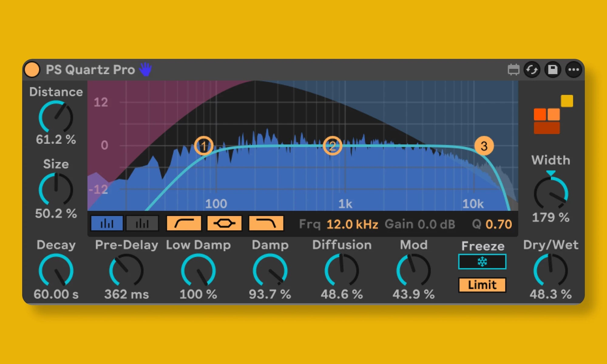
Task: Select EQ band node 2
Action: click(332, 146)
